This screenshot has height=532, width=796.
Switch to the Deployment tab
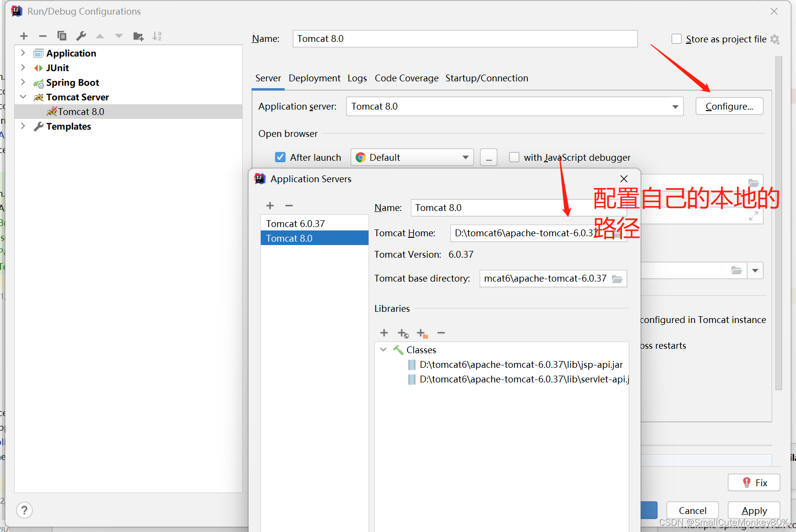click(314, 78)
